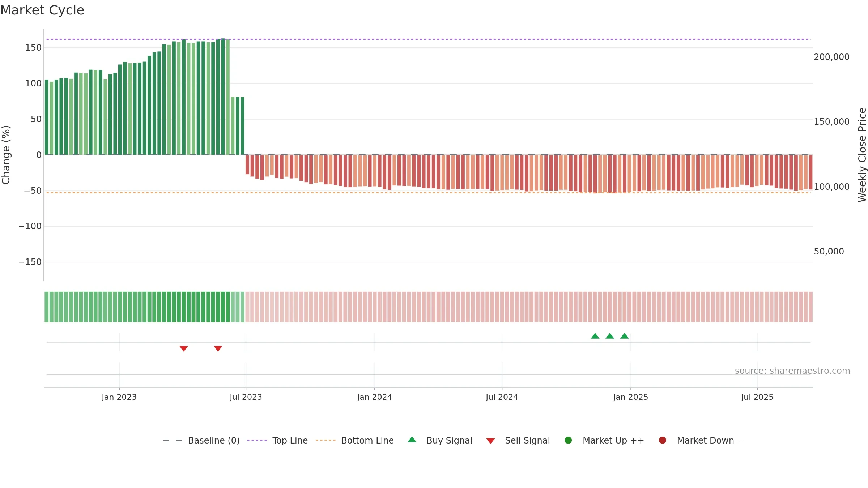Toggle the Top Line legend entry
The height and width of the screenshot is (488, 868).
click(x=290, y=441)
